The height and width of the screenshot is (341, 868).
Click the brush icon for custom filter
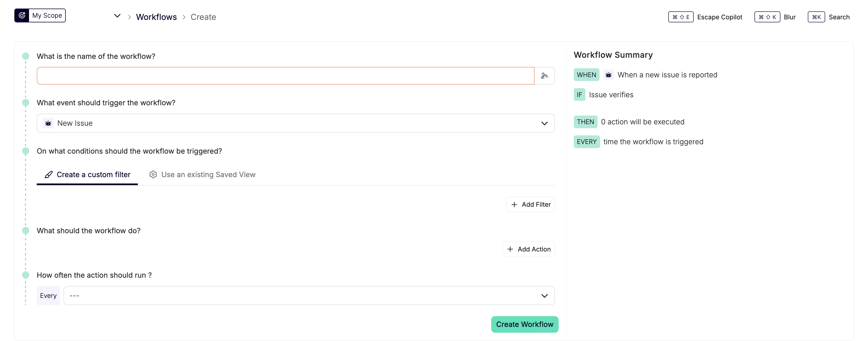click(x=49, y=175)
